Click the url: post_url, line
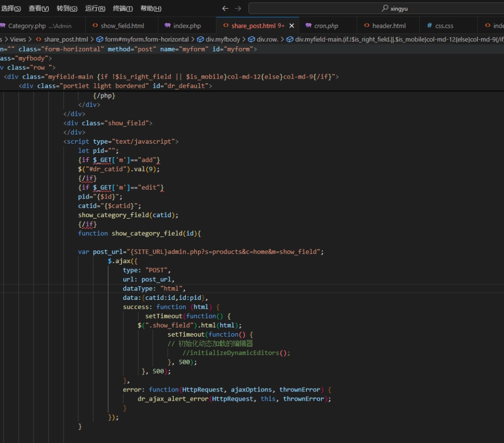Screen dimensions: 504x443 pyautogui.click(x=149, y=279)
